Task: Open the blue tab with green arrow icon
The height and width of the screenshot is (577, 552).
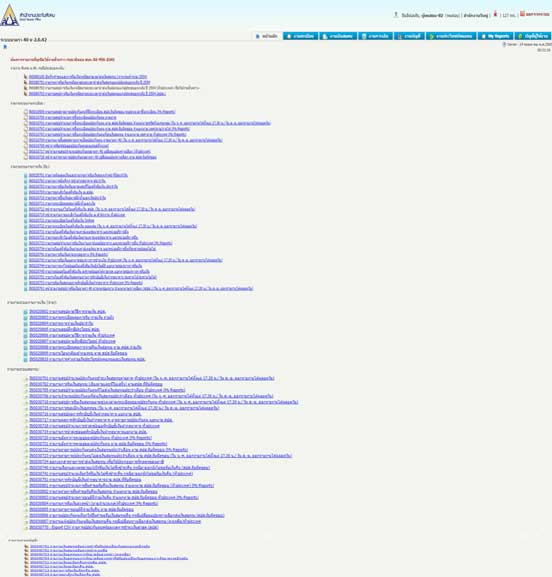Action: (x=451, y=36)
